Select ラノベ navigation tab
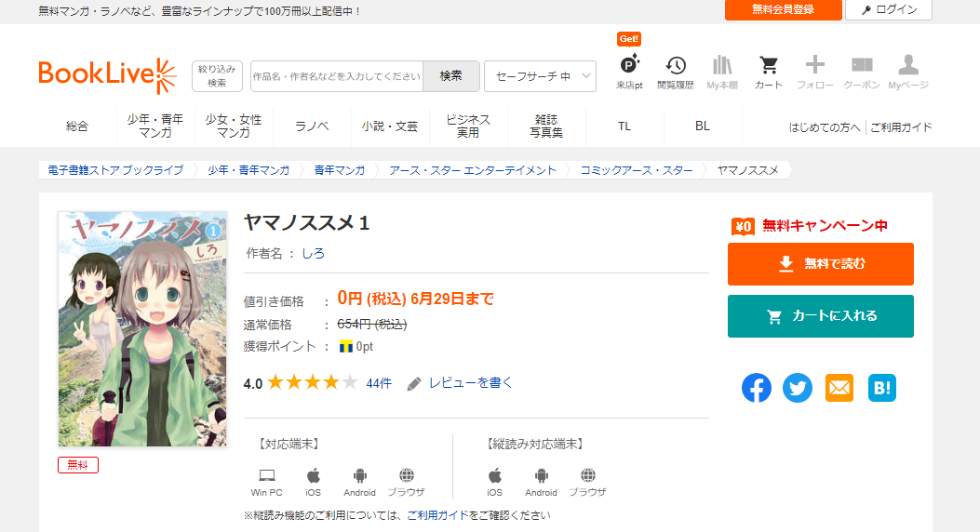This screenshot has width=980, height=532. click(x=312, y=126)
